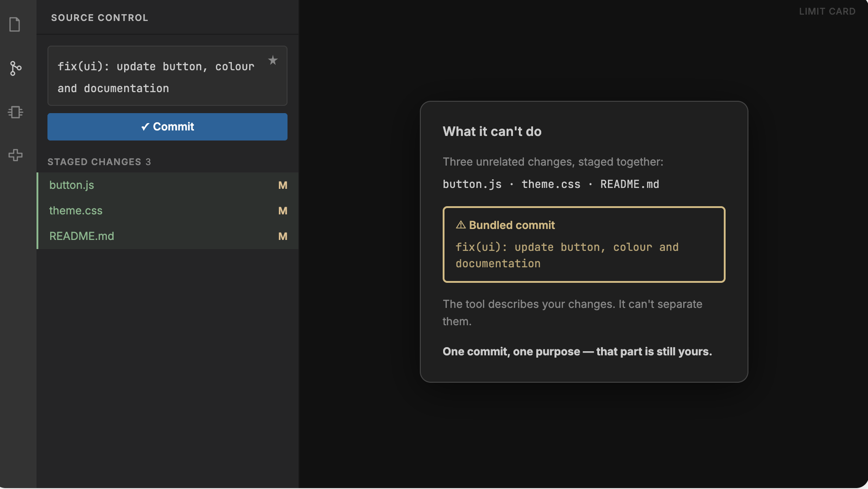This screenshot has height=489, width=868.
Task: Open the Extensions icon in sidebar
Action: (x=16, y=155)
